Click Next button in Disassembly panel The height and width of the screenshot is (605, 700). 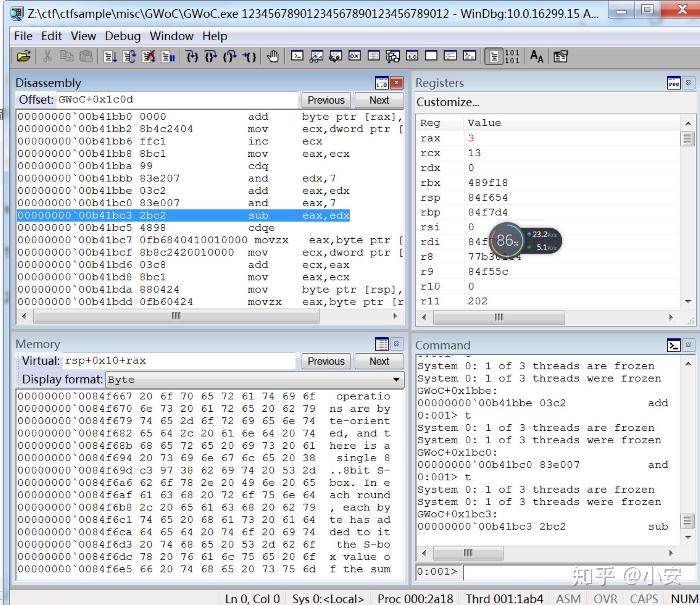[379, 100]
